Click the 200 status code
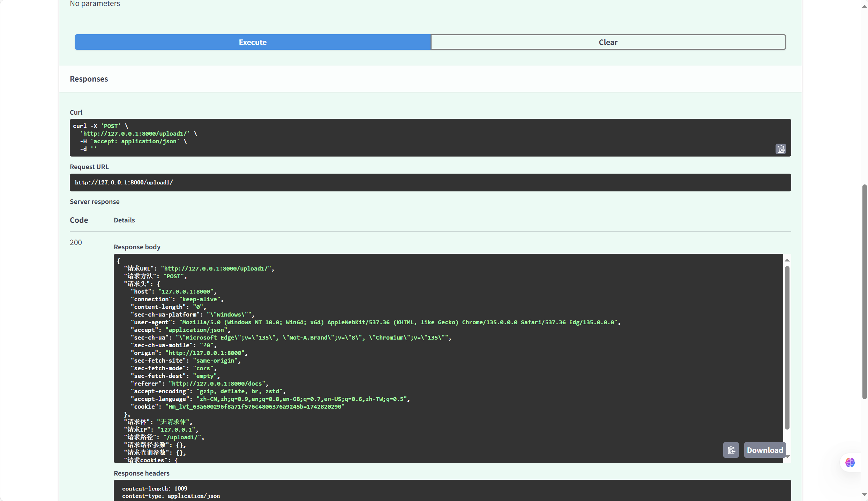This screenshot has width=868, height=501. tap(76, 242)
